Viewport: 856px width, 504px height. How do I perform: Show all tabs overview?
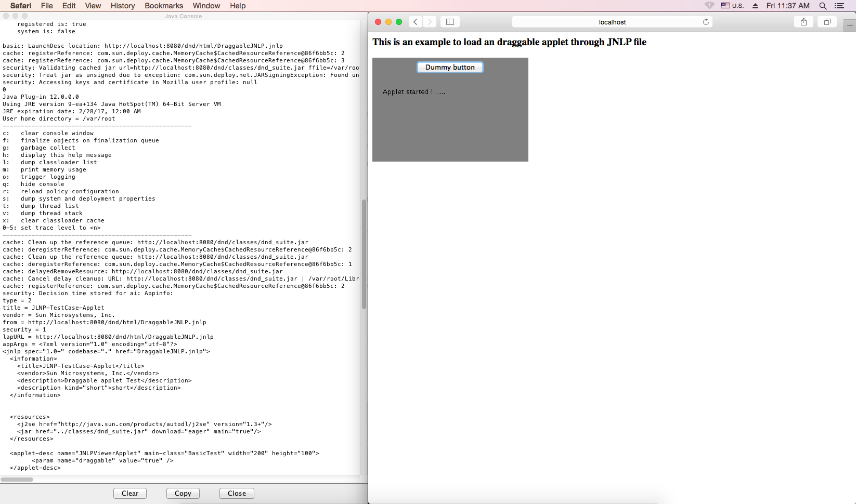tap(827, 22)
